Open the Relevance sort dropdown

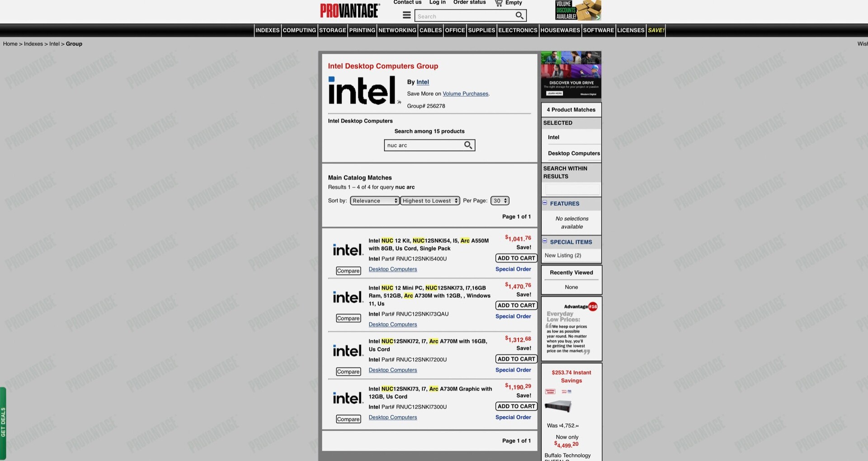pos(375,201)
